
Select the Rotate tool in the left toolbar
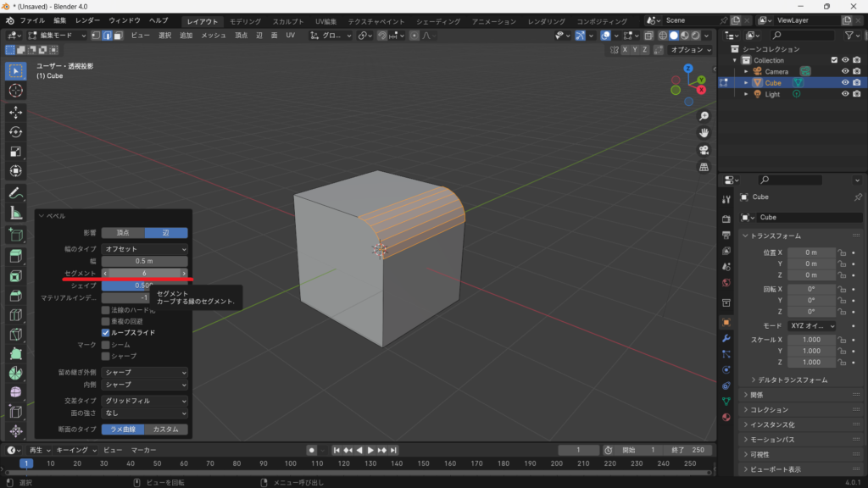(15, 132)
